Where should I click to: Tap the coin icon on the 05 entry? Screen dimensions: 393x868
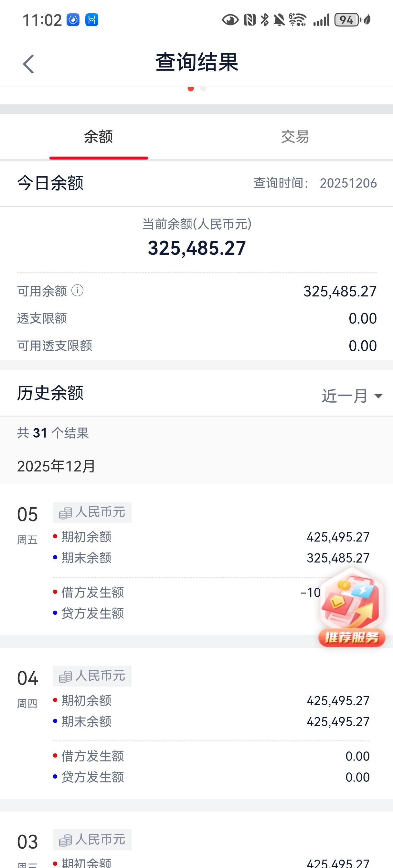click(x=65, y=513)
